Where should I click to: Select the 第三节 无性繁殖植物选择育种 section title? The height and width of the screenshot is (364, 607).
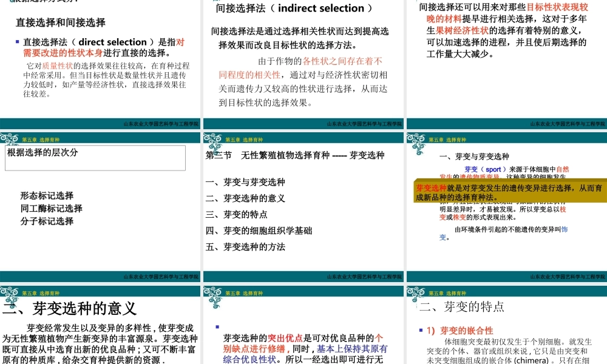point(294,155)
